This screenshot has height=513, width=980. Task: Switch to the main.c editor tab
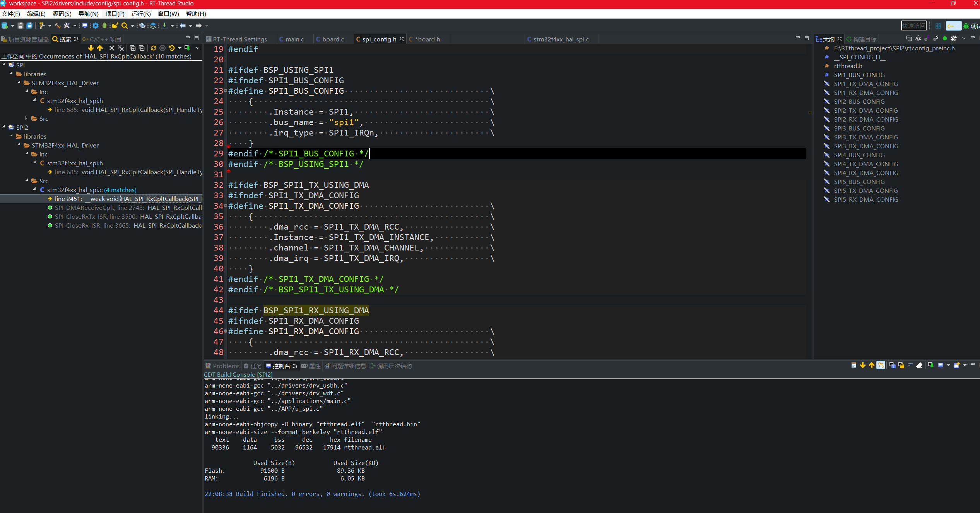[294, 39]
